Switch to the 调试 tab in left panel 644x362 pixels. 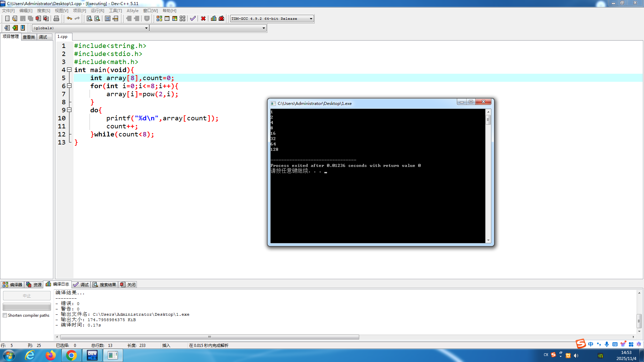43,37
